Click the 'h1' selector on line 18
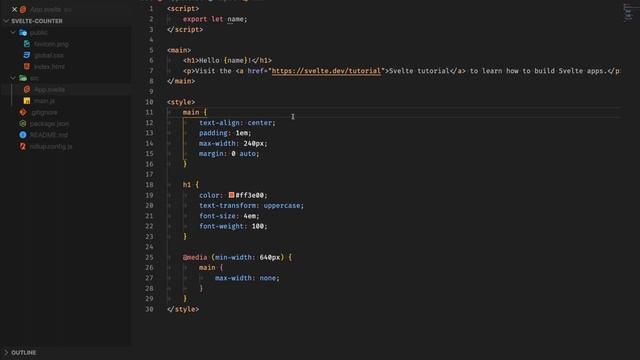 tap(187, 185)
